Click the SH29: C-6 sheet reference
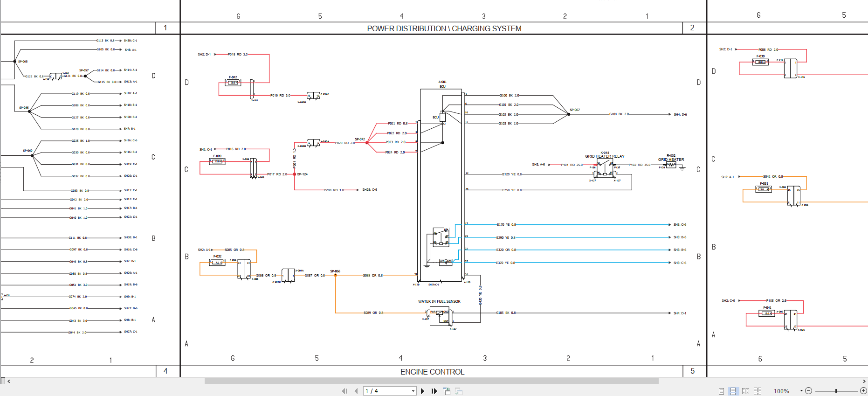Image resolution: width=868 pixels, height=396 pixels. (370, 190)
